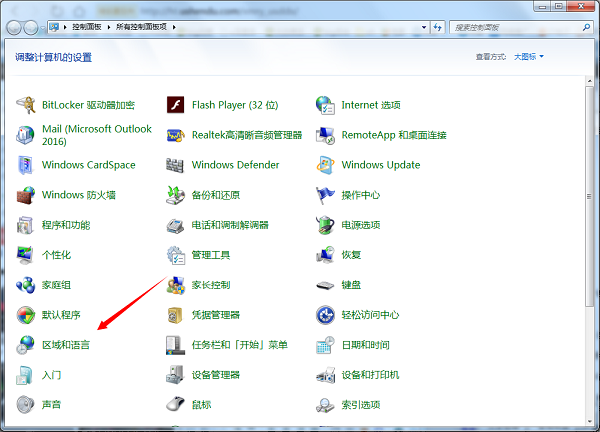Open 设备和打印机 icon
Image resolution: width=600 pixels, height=432 pixels.
[x=325, y=375]
